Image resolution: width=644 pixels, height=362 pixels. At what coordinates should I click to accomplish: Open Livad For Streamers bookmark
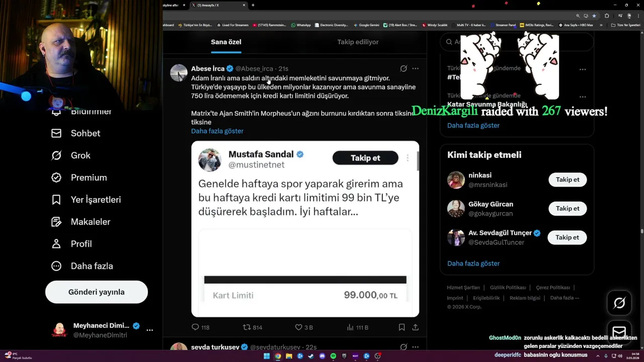[232, 25]
